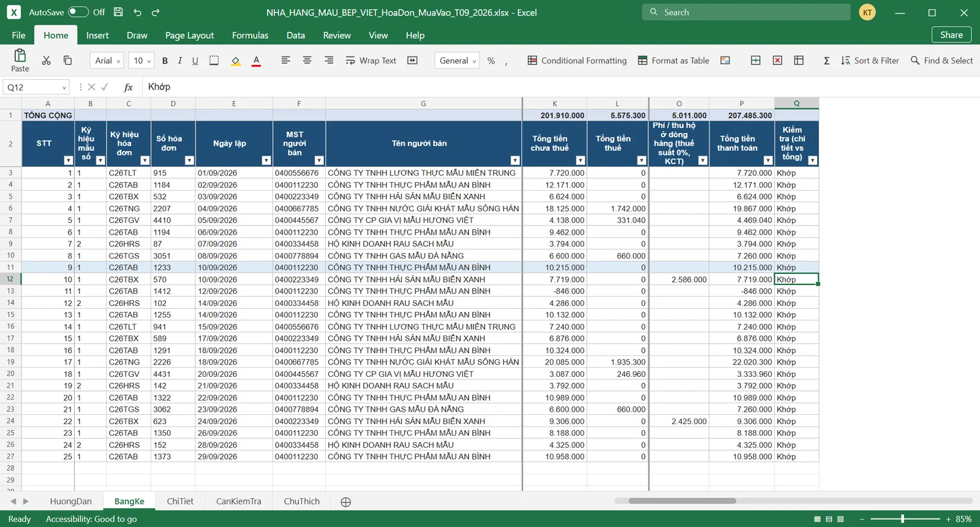
Task: Click the Share button
Action: (x=951, y=35)
